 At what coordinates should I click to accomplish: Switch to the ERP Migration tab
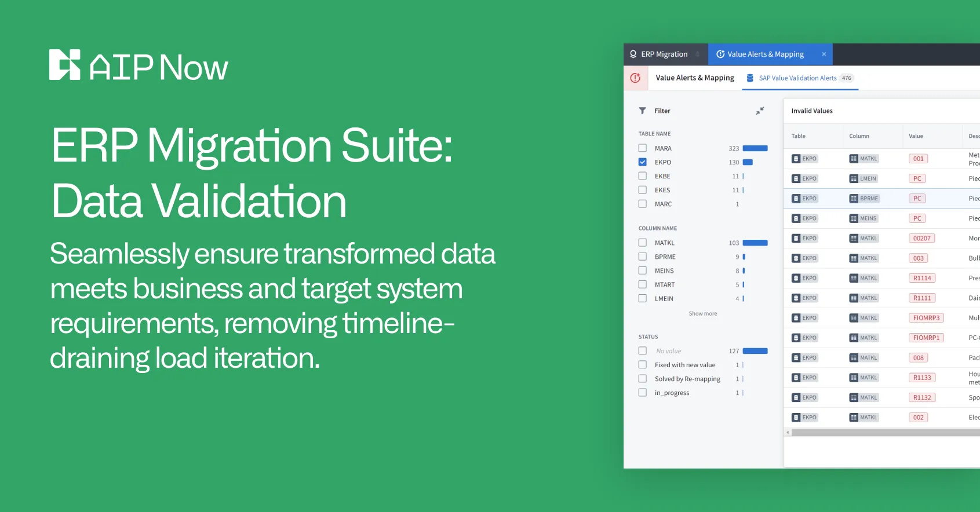[x=665, y=54]
